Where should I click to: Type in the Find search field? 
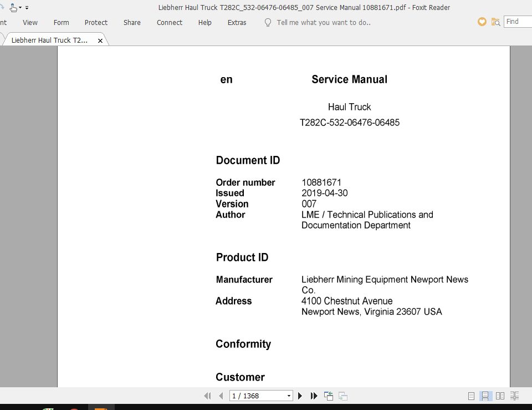tap(518, 22)
